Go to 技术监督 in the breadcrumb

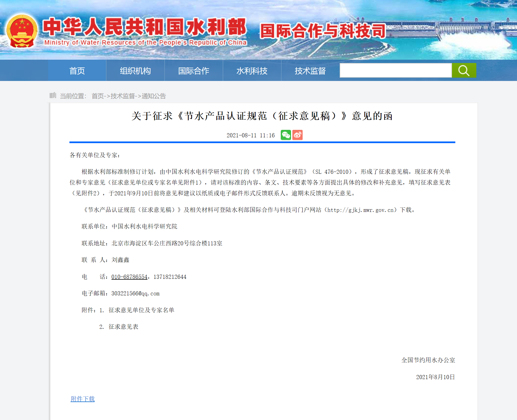pyautogui.click(x=123, y=96)
